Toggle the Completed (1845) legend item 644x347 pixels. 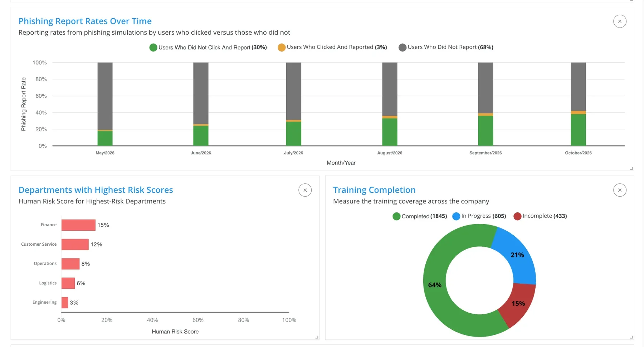coord(420,216)
